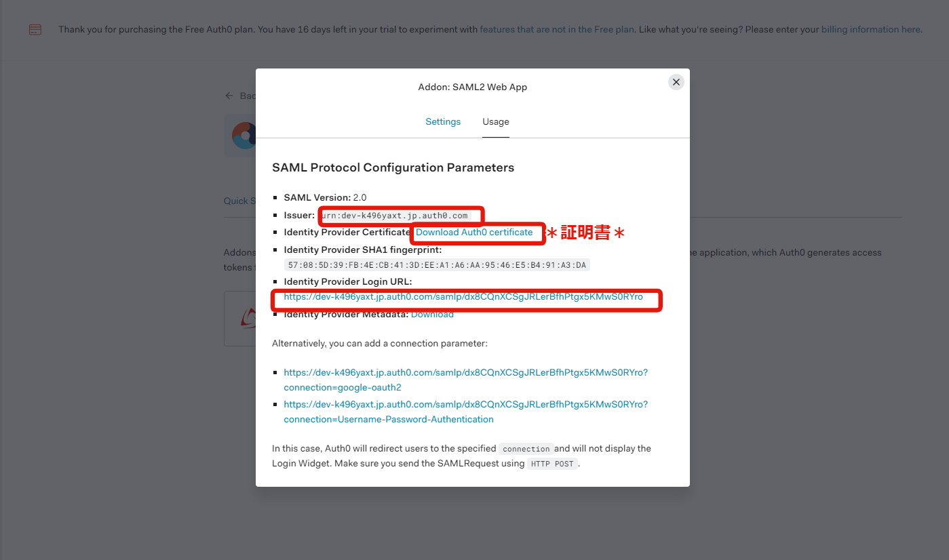
Task: Click the credit card banner icon
Action: 35,30
